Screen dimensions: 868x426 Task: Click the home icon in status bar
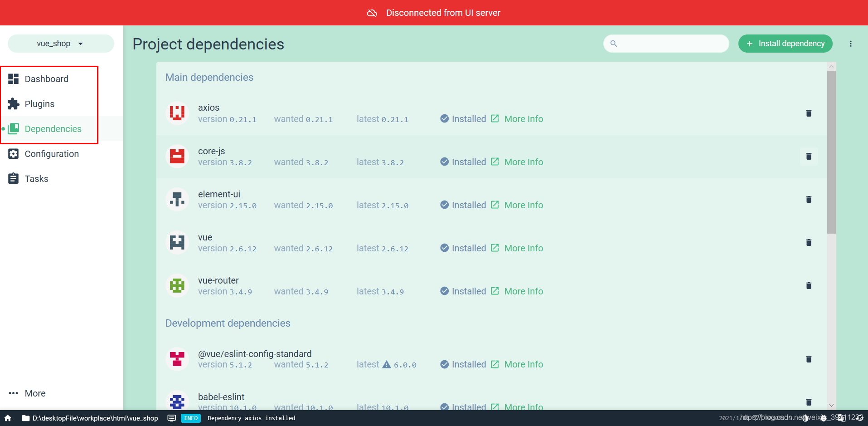(8, 418)
